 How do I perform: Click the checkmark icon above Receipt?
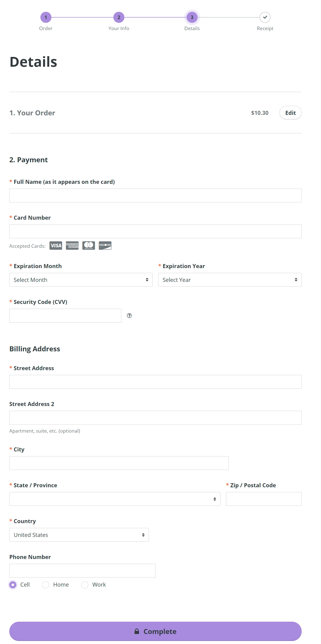(265, 18)
